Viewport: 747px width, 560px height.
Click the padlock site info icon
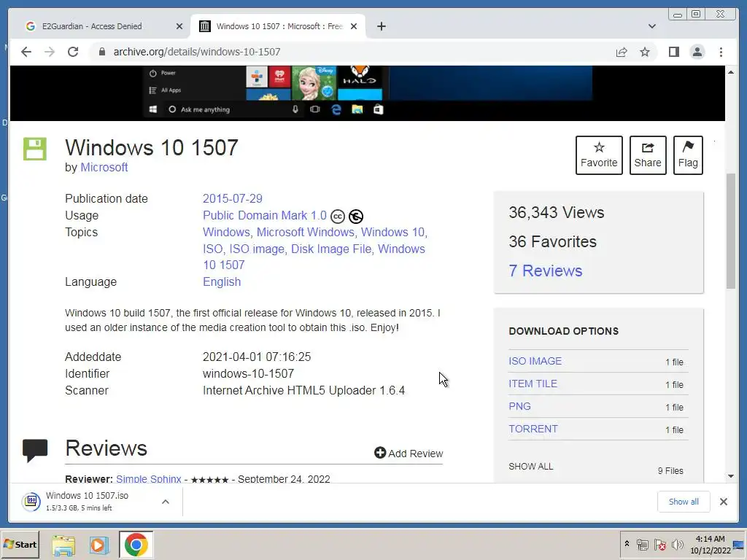102,52
